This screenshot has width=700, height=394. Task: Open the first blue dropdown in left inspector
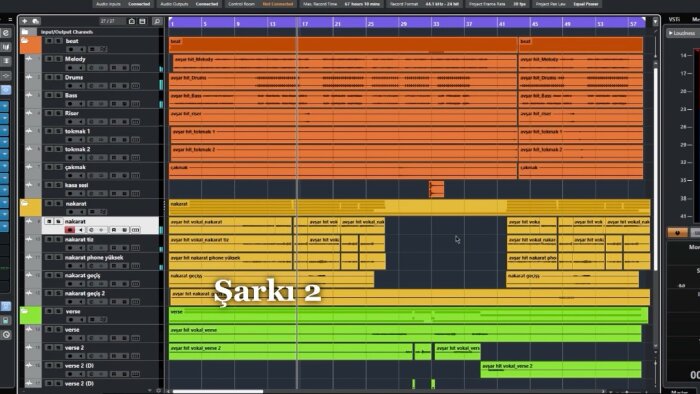pyautogui.click(x=4, y=106)
